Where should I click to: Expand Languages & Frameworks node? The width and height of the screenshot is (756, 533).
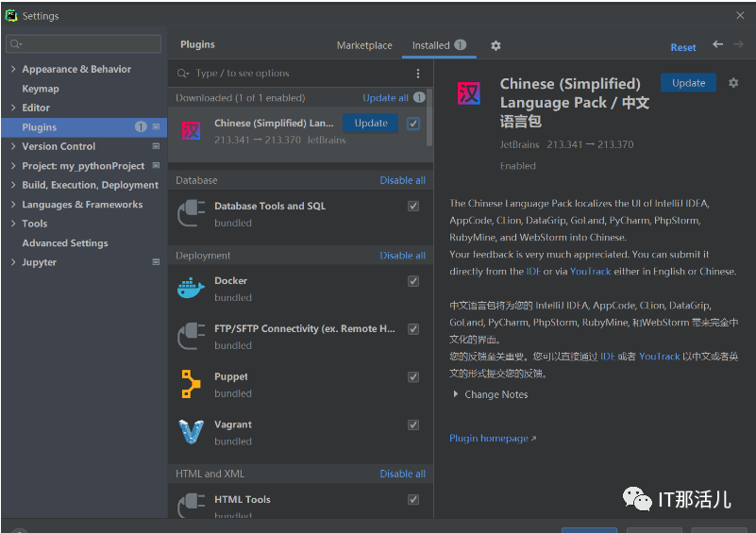tap(13, 205)
